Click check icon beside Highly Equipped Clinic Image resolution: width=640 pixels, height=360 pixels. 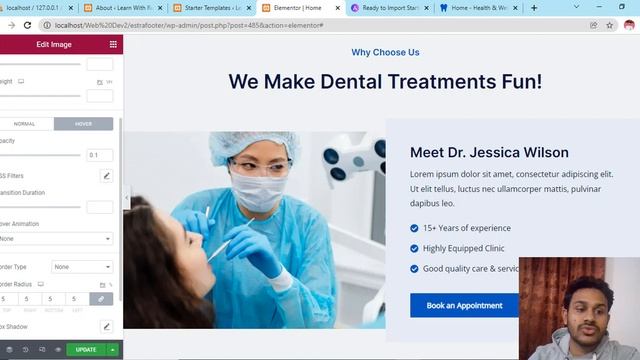click(x=414, y=249)
